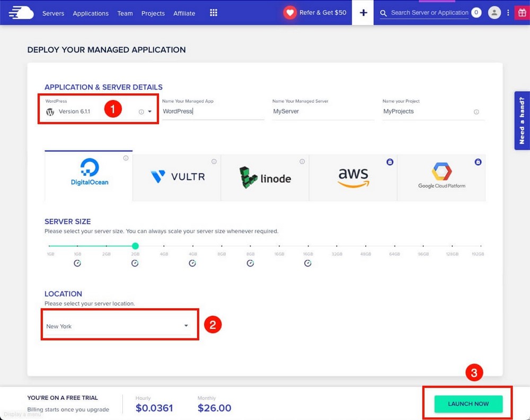This screenshot has width=530, height=420.
Task: Go to the Applications menu
Action: [91, 13]
